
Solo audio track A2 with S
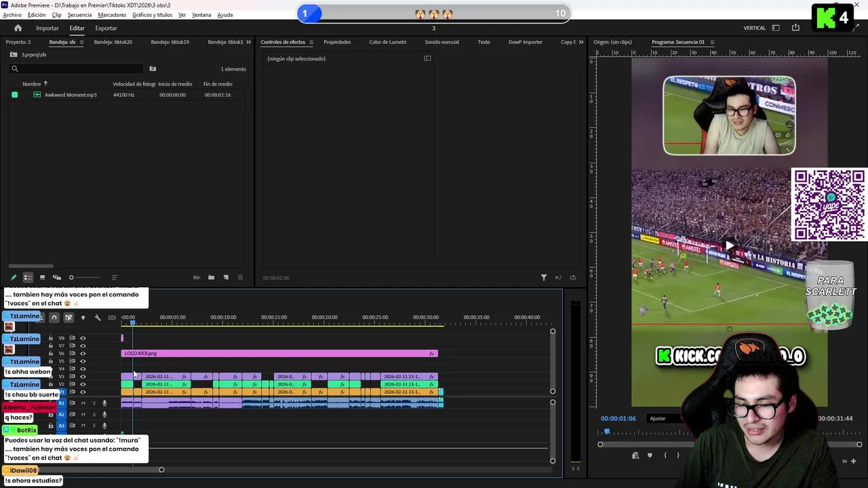[x=94, y=414]
